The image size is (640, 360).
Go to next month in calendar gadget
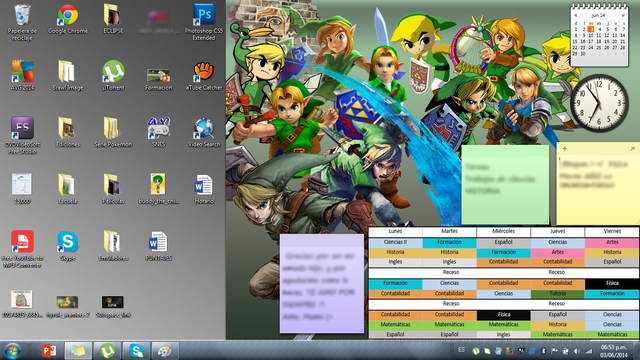[623, 16]
